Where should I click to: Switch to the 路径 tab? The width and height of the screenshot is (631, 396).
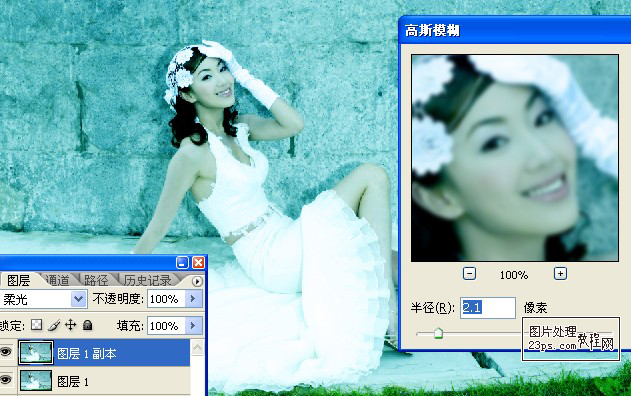pos(96,280)
